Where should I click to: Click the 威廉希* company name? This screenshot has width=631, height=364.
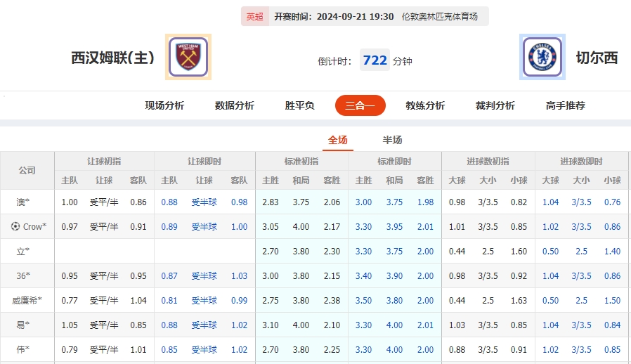[x=27, y=301]
